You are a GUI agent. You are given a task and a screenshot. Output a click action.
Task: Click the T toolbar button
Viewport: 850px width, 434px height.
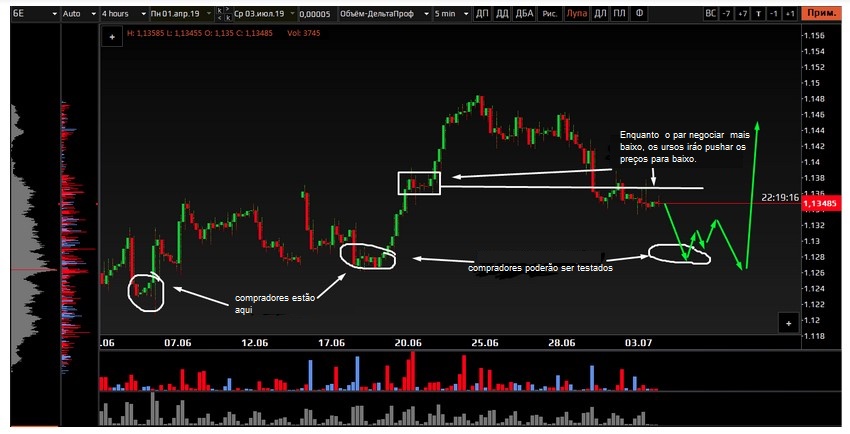tap(758, 14)
